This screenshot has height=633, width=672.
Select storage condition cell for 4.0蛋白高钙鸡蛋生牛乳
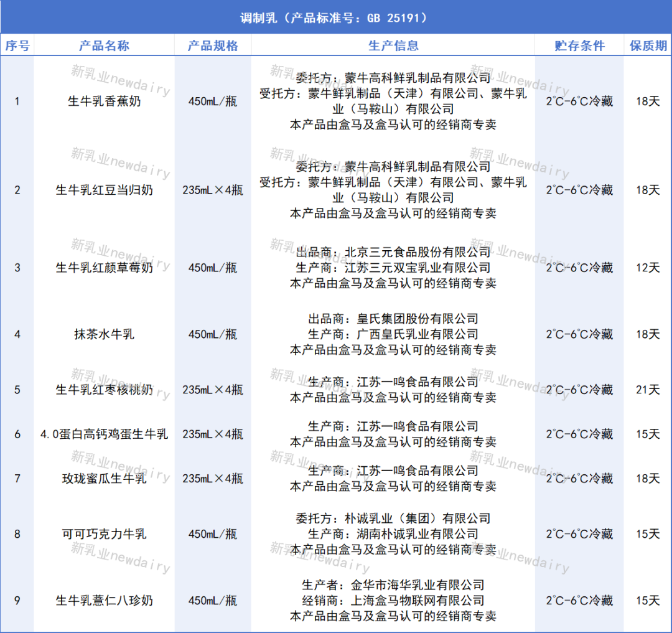coord(579,434)
